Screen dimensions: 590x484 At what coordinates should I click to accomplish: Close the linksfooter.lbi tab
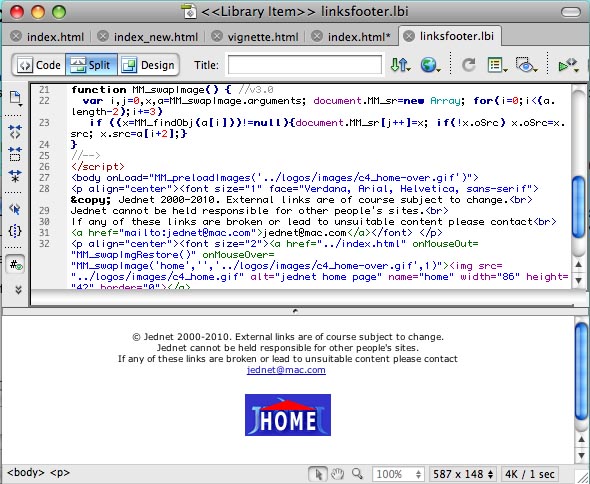409,36
